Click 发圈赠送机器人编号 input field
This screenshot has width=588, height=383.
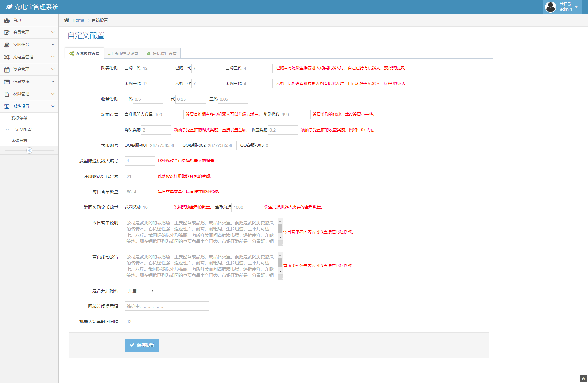tap(140, 161)
